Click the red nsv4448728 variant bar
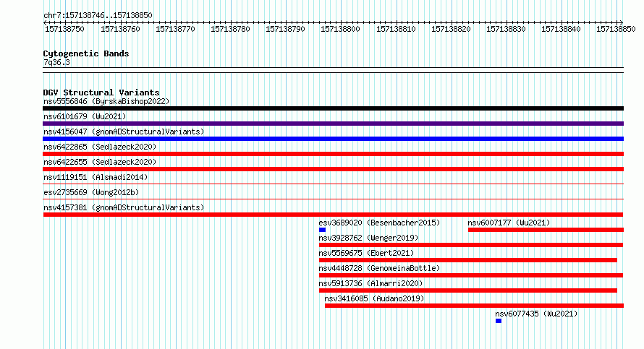Screen dimensions: 644x349 pyautogui.click(x=471, y=275)
